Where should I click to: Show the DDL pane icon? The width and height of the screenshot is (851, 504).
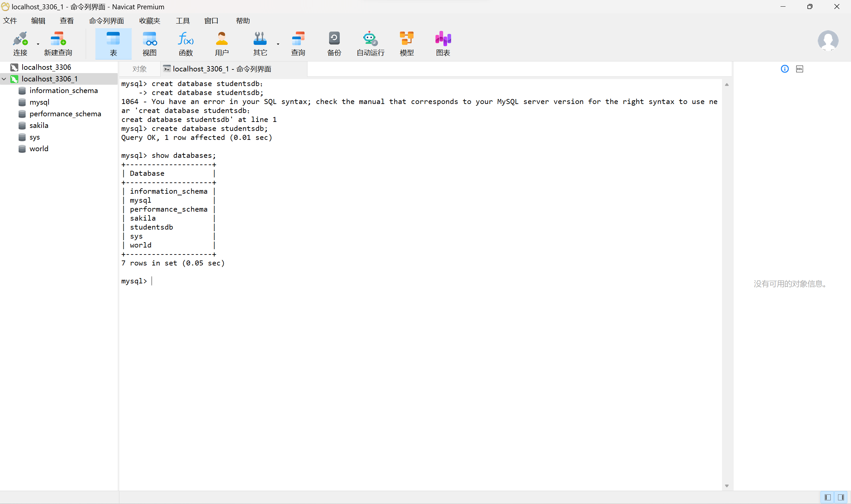(x=799, y=69)
